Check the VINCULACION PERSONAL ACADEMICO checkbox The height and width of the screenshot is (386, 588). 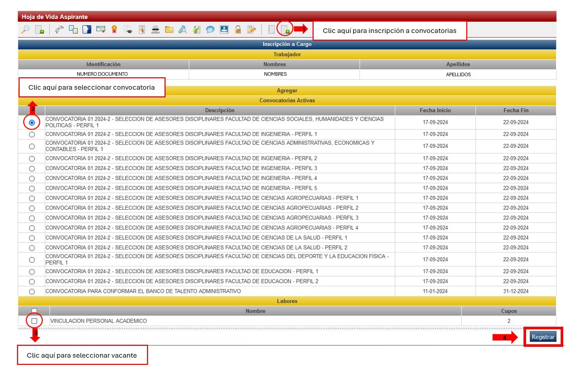[34, 321]
